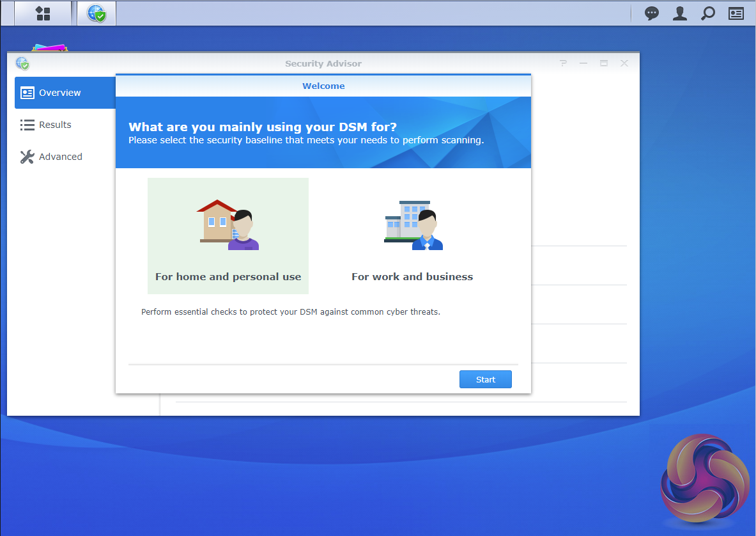Open Security Advisor help question mark
The height and width of the screenshot is (536, 756).
pyautogui.click(x=563, y=63)
